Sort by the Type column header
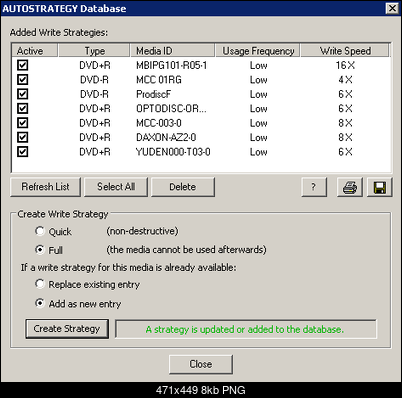This screenshot has width=402, height=398. coord(94,51)
